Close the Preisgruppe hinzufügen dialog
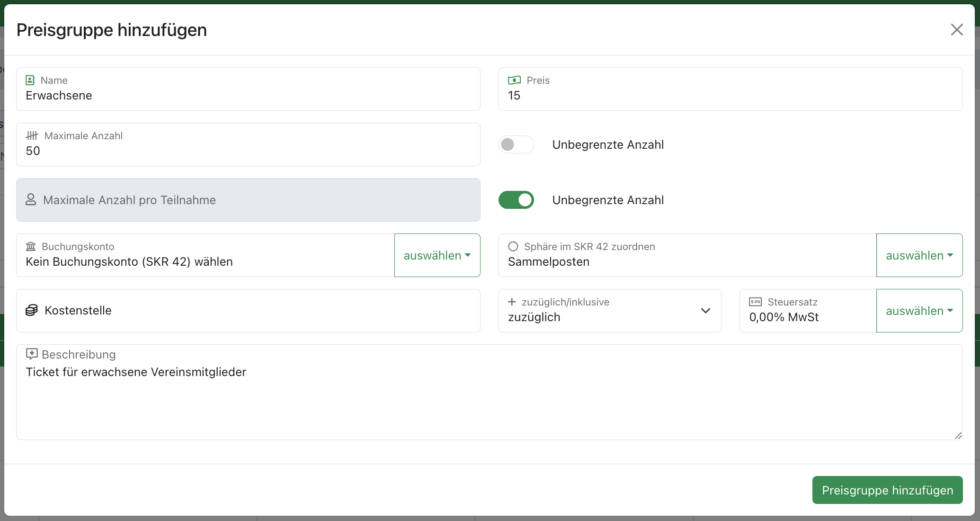This screenshot has height=521, width=980. coord(957,30)
